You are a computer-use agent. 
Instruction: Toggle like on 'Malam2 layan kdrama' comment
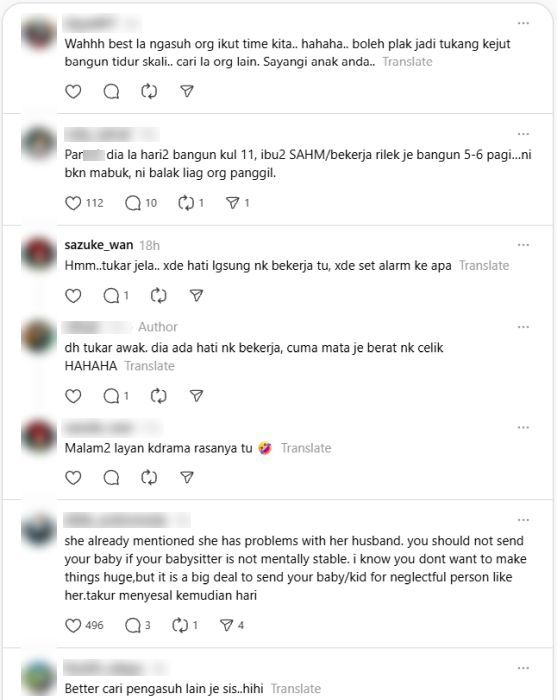click(73, 478)
